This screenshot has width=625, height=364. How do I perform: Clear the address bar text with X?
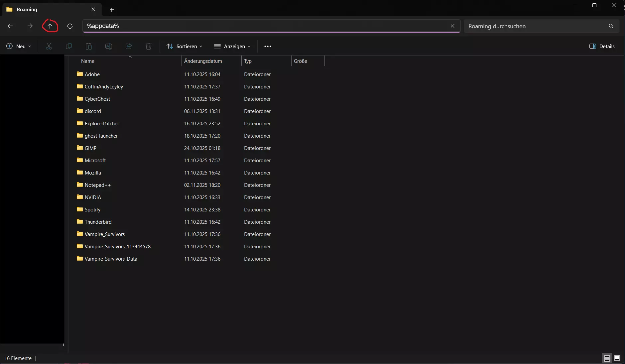pyautogui.click(x=452, y=26)
